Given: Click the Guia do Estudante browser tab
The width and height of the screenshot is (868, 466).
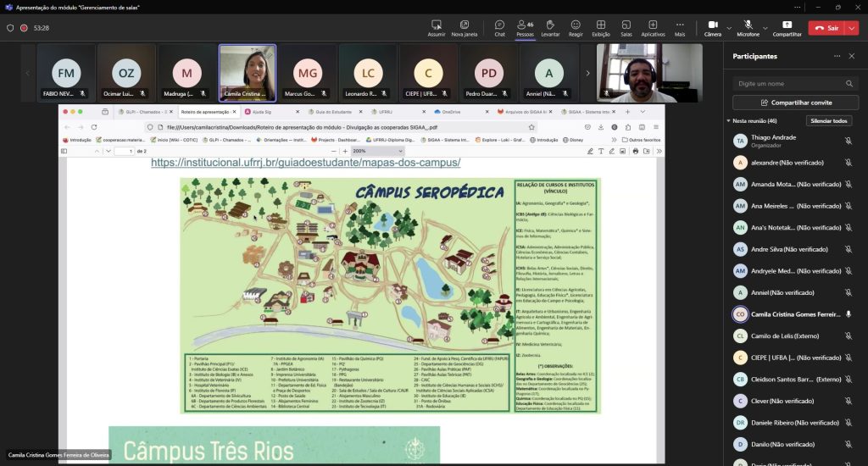Looking at the screenshot, I should click(334, 112).
